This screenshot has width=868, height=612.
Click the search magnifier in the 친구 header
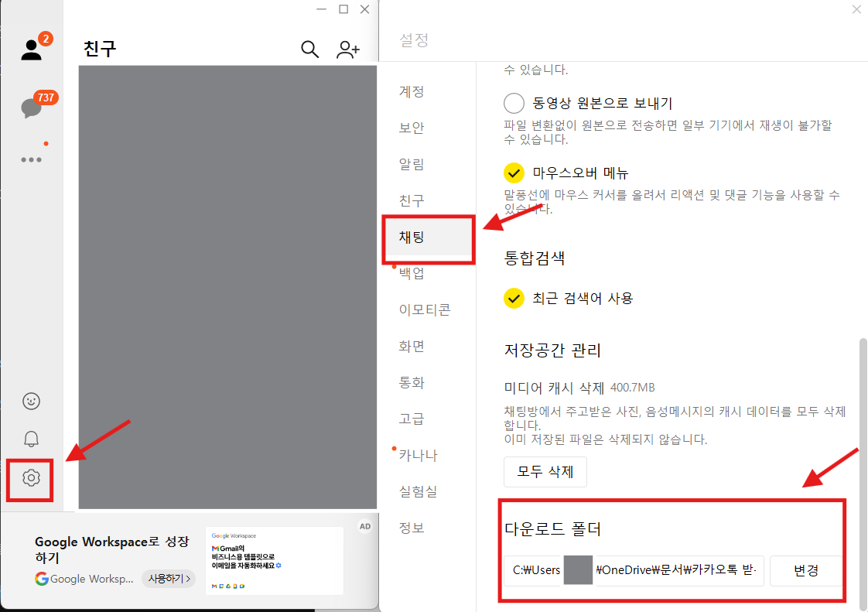coord(309,50)
